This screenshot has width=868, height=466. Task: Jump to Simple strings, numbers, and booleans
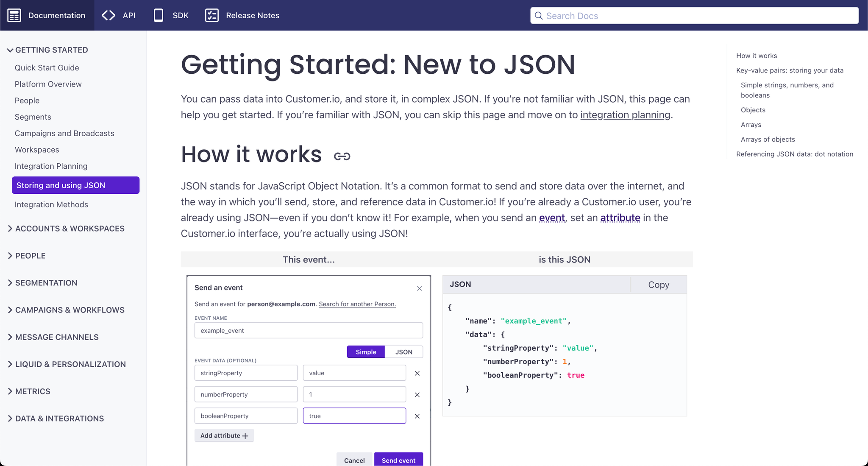point(787,90)
